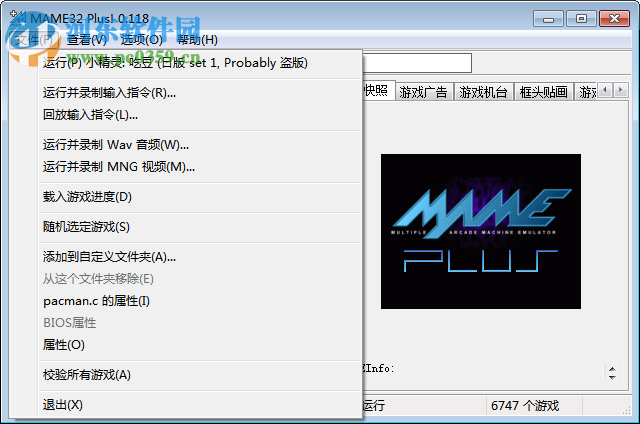
Task: Choose 运行并录制 MNG 视频(M)...
Action: point(200,167)
